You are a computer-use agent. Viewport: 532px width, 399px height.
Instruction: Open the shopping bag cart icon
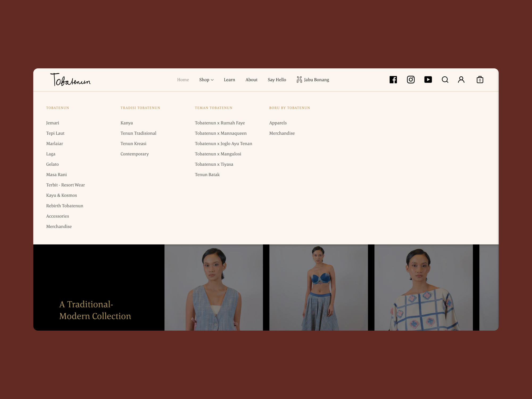click(x=480, y=80)
